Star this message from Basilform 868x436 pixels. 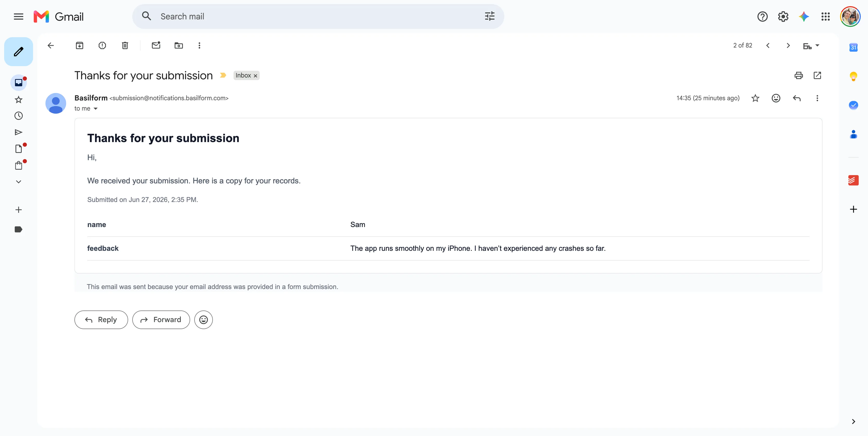click(755, 98)
